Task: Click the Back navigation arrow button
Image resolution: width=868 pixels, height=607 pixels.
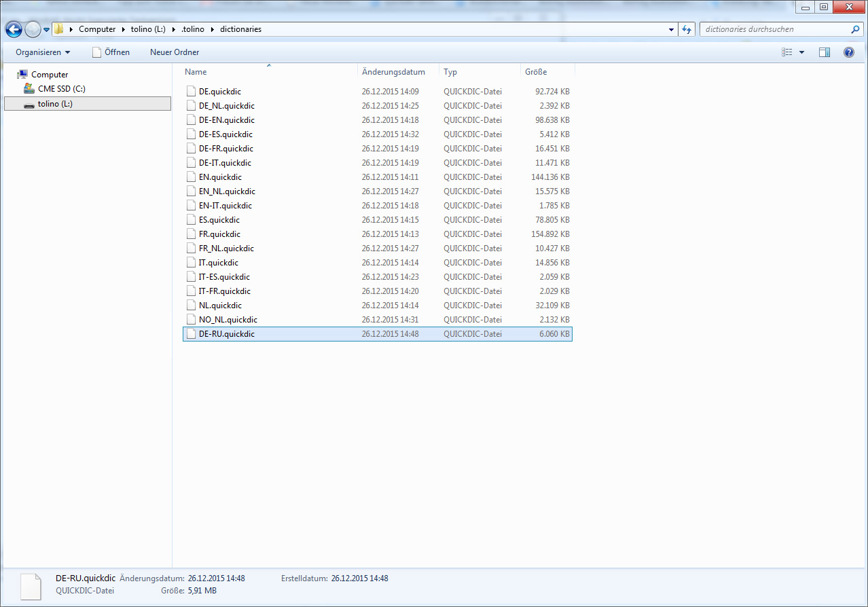Action: [14, 30]
